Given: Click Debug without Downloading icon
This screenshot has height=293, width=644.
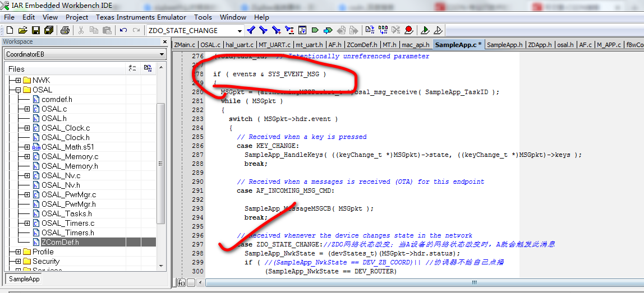Looking at the screenshot, I should pyautogui.click(x=438, y=30).
